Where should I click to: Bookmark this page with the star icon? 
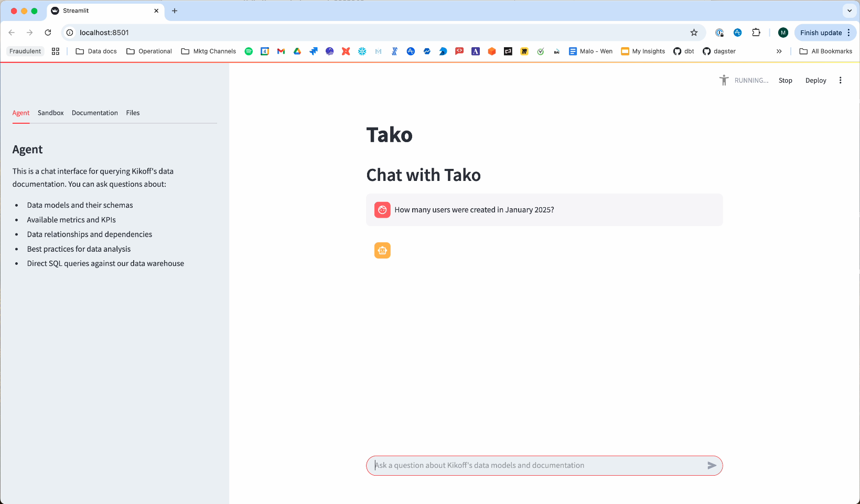(694, 33)
